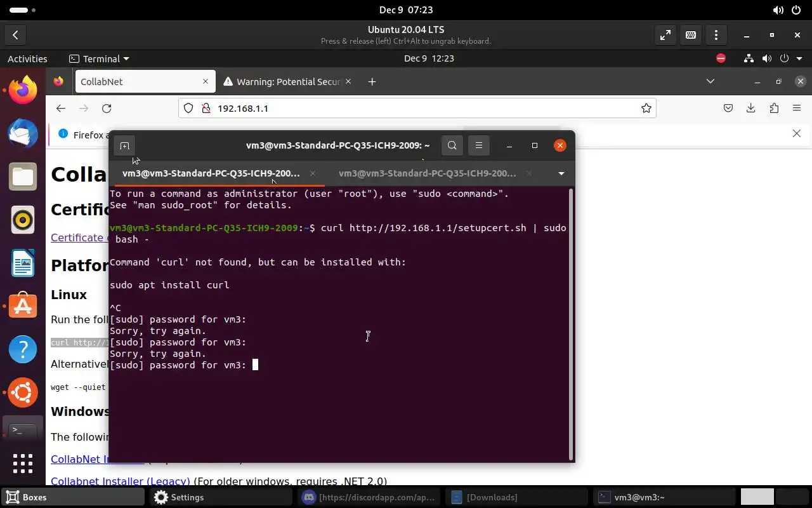Close the first terminal tab
The height and width of the screenshot is (508, 812).
(313, 173)
